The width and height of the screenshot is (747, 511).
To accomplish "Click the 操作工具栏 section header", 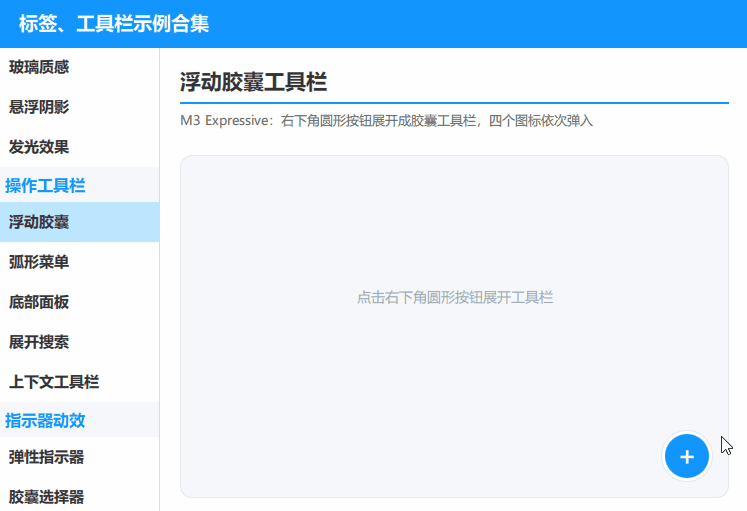I will tap(80, 185).
